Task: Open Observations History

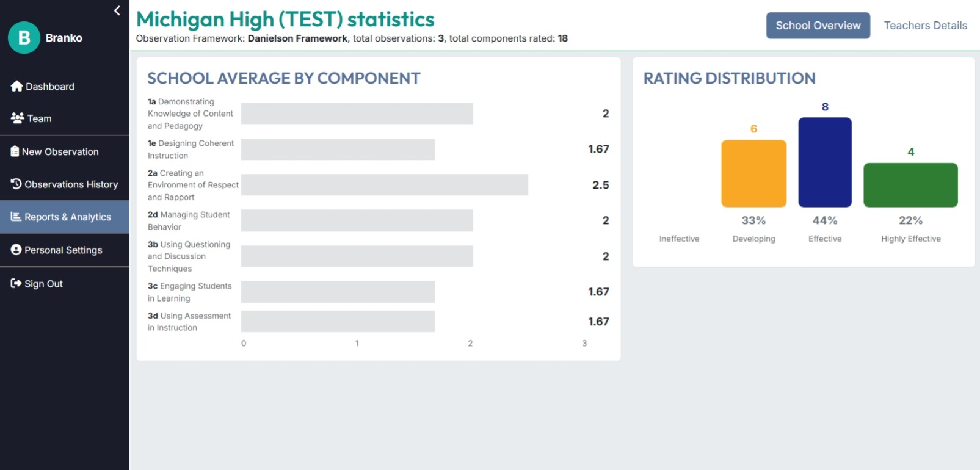Action: tap(65, 184)
